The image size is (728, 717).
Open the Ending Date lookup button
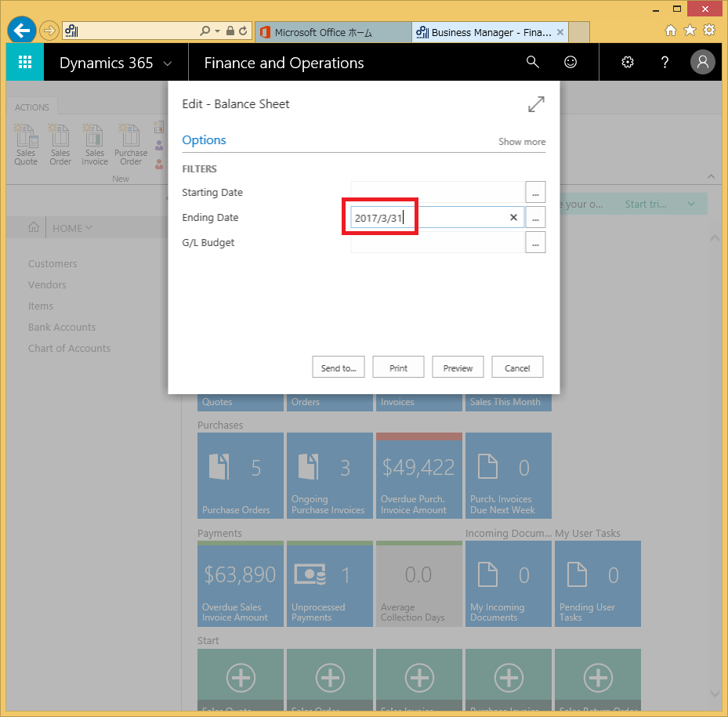click(535, 217)
